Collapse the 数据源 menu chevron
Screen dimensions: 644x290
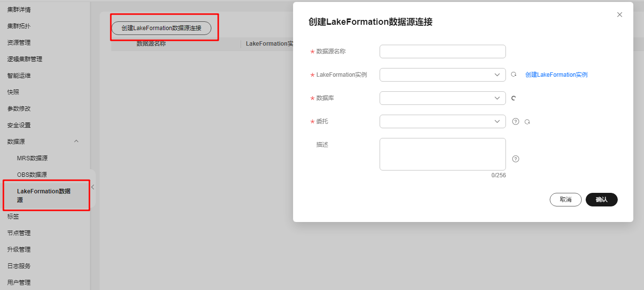coord(76,141)
